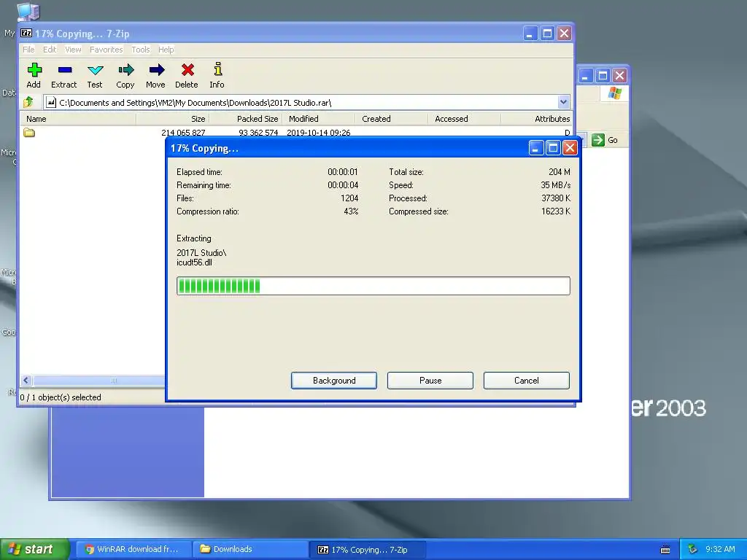
Task: Click the 7-Zip Copying taskbar item
Action: coord(368,549)
